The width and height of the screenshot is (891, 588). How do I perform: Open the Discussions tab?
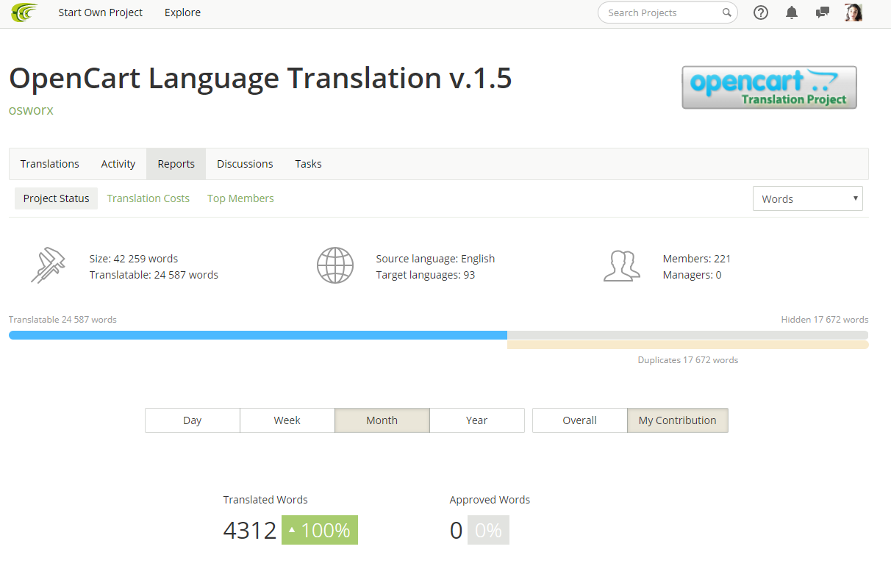coord(245,164)
